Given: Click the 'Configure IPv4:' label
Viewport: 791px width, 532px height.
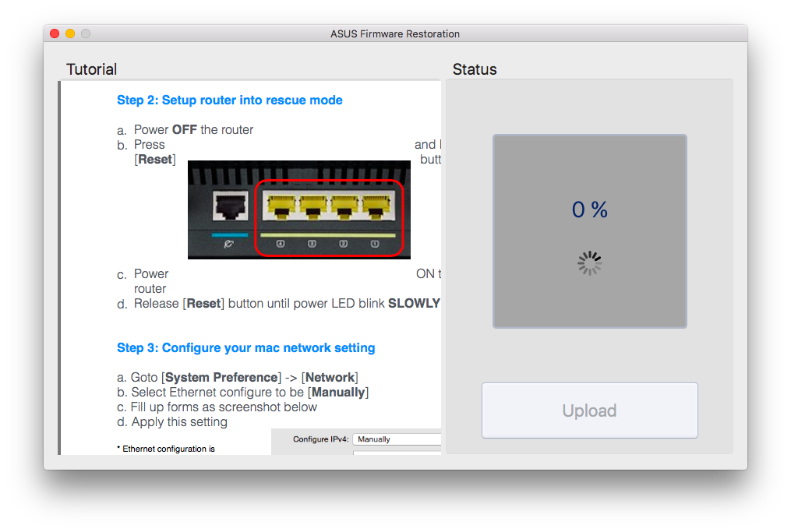Looking at the screenshot, I should (320, 439).
